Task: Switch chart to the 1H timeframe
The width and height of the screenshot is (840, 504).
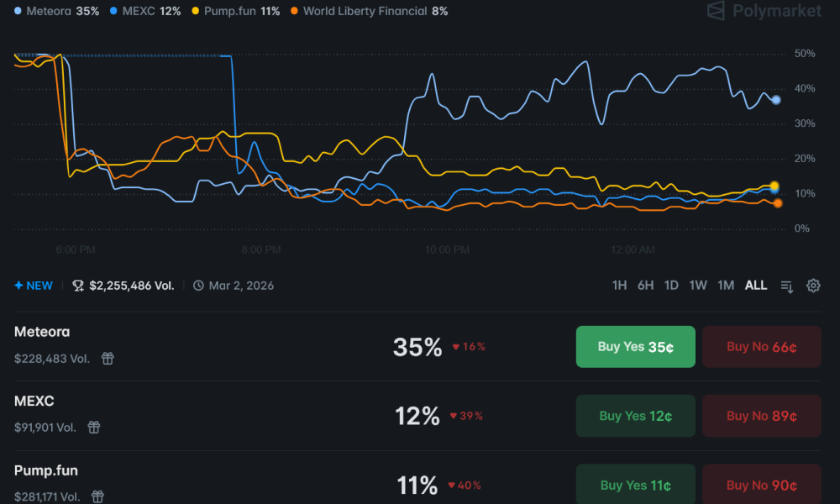Action: pyautogui.click(x=619, y=286)
